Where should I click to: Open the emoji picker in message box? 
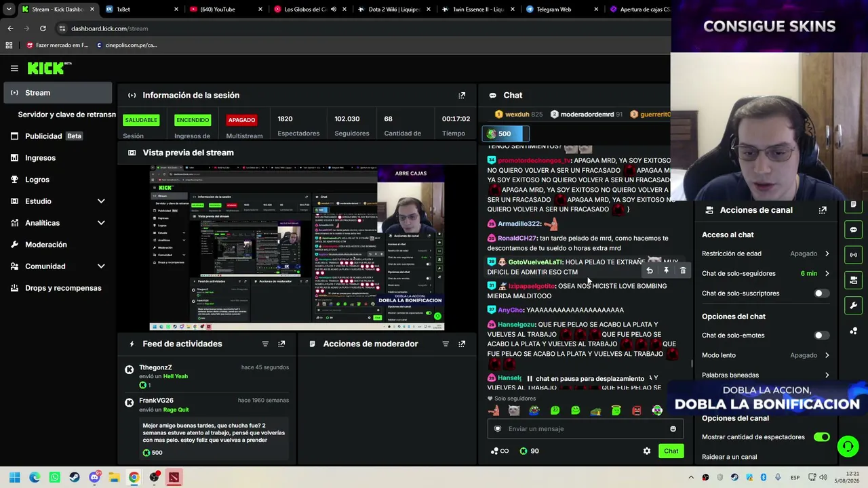[x=673, y=428]
